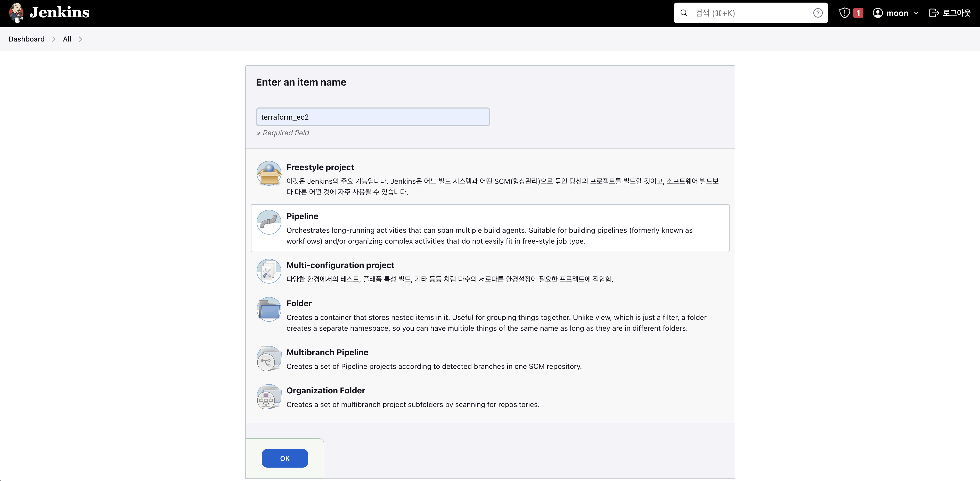Focus the terraform_ec2 item name field
Viewport: 980px width, 481px height.
pos(372,117)
